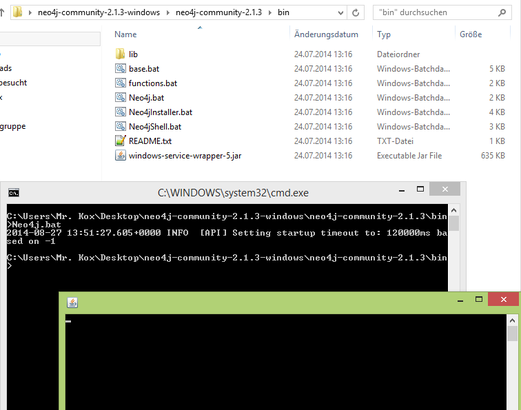Image resolution: width=521 pixels, height=410 pixels.
Task: Click the Java console scrollbar up arrow
Action: pyautogui.click(x=512, y=321)
